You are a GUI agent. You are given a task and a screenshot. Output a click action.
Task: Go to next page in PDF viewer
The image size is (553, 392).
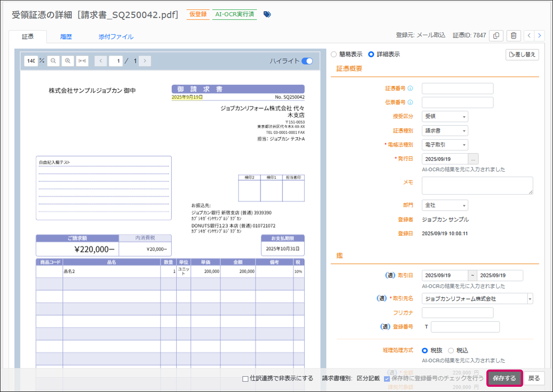pos(145,61)
